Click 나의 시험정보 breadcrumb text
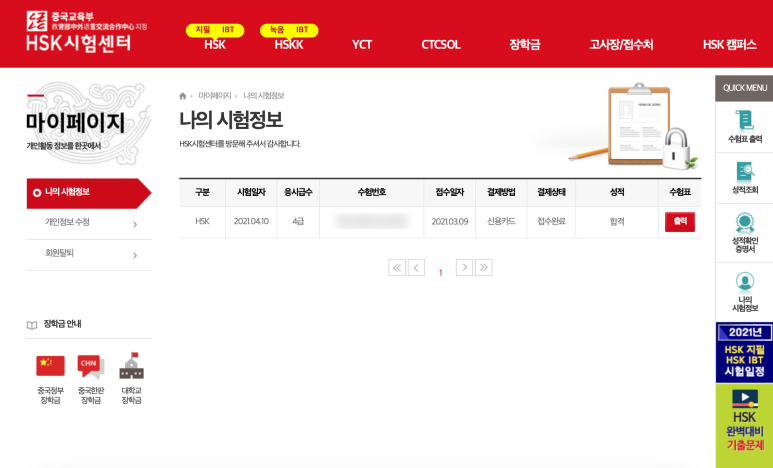 click(264, 96)
